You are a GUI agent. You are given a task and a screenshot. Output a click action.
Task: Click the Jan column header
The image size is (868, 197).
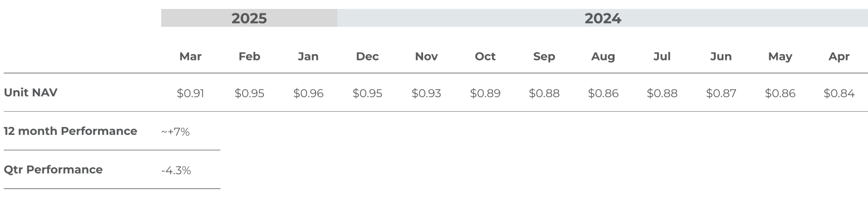point(308,57)
